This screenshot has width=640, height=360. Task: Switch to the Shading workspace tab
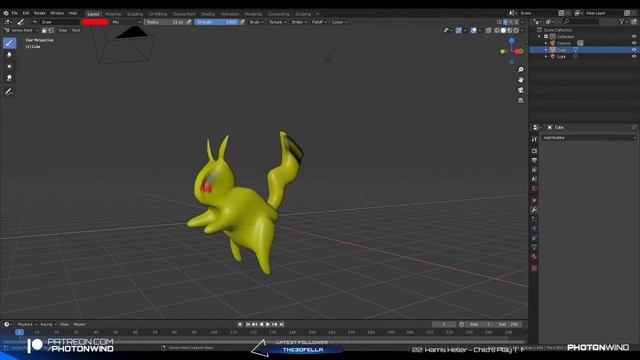(208, 14)
